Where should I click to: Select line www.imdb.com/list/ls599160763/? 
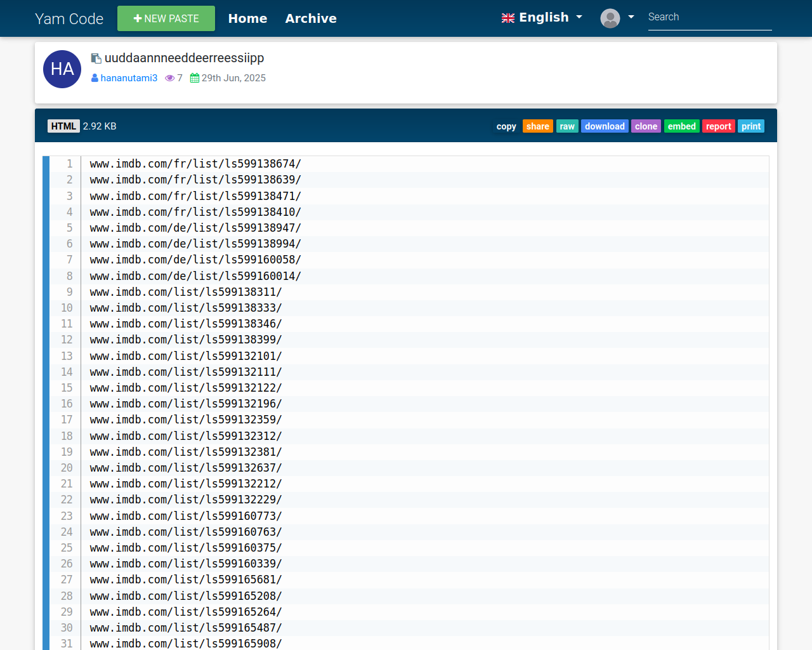pos(186,532)
